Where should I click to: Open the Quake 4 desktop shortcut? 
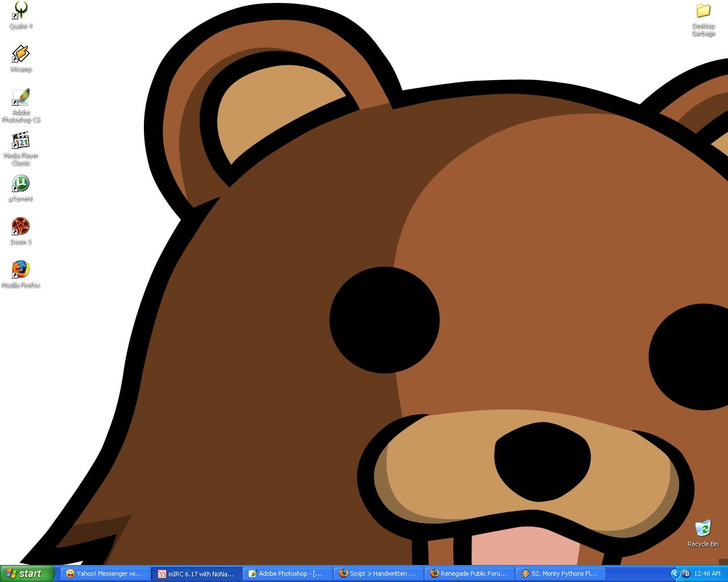(x=20, y=11)
